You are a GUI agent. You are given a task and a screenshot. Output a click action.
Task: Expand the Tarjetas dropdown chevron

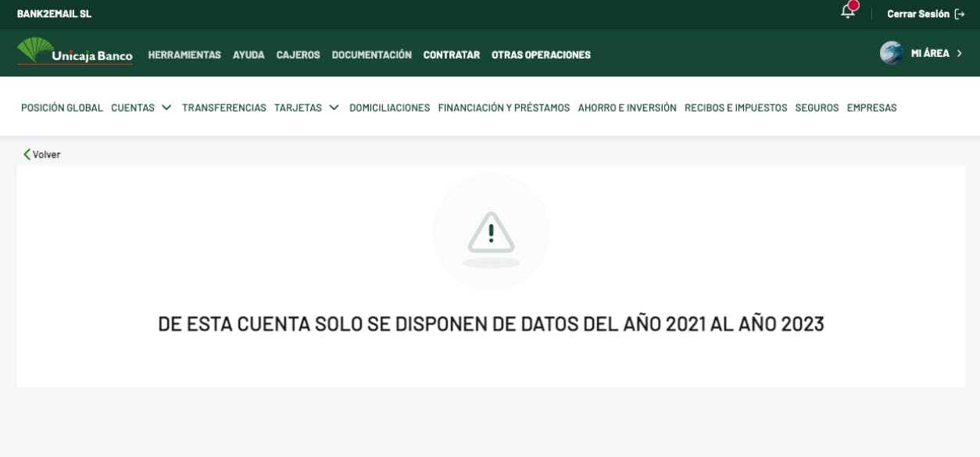pos(334,108)
